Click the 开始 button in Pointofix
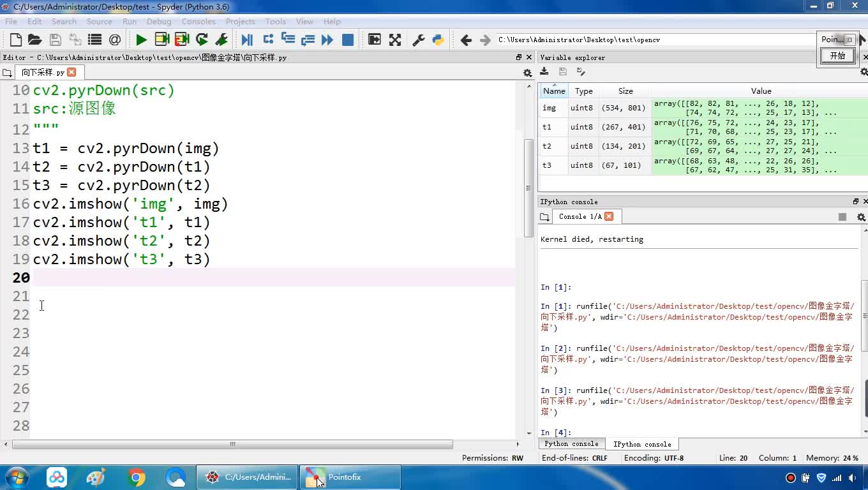This screenshot has width=868, height=490. pyautogui.click(x=837, y=56)
